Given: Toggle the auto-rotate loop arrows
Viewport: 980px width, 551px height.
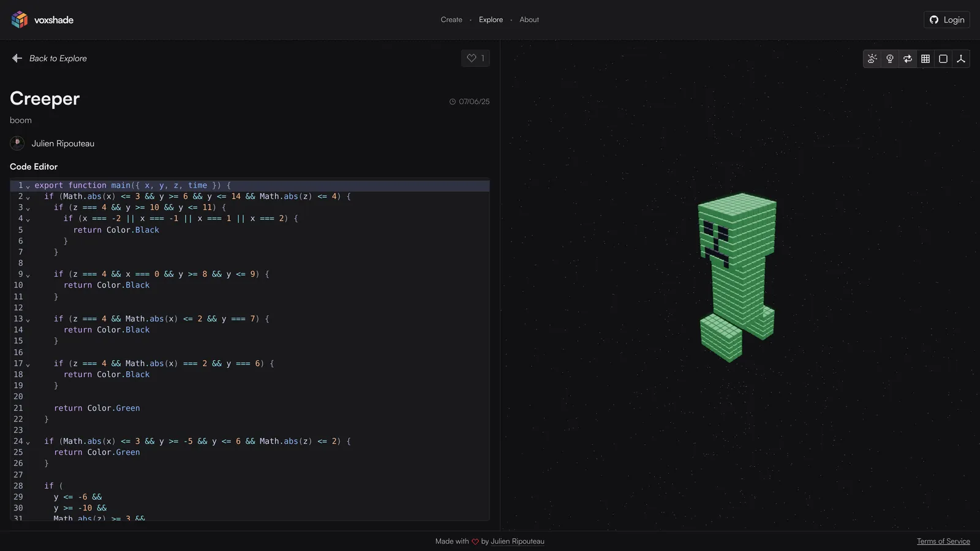Looking at the screenshot, I should (908, 59).
